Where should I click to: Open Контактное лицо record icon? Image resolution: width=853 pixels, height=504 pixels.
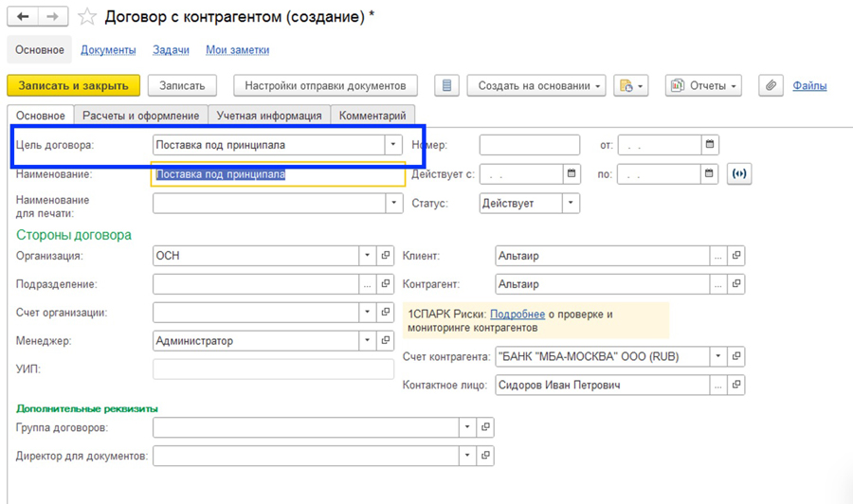[736, 386]
